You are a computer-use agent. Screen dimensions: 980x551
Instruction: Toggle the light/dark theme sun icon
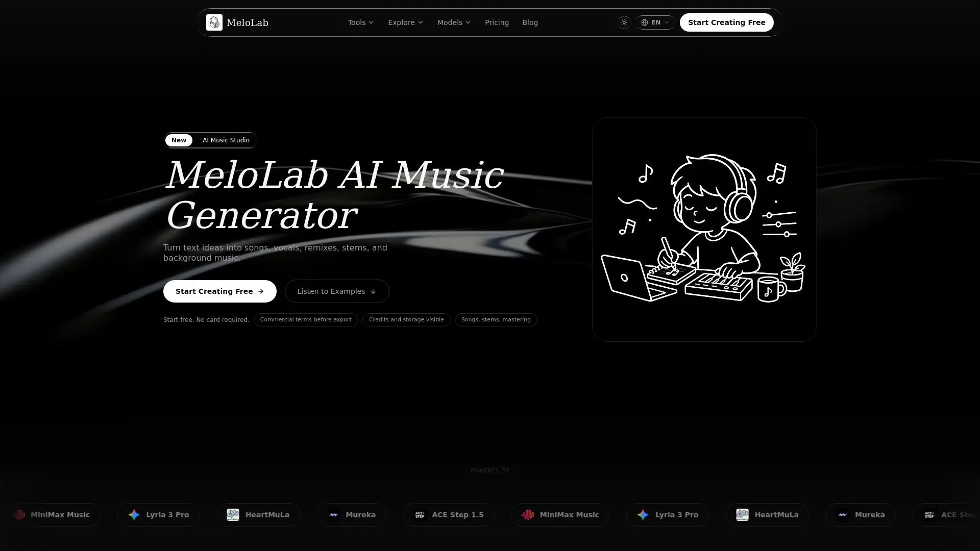pyautogui.click(x=624, y=22)
